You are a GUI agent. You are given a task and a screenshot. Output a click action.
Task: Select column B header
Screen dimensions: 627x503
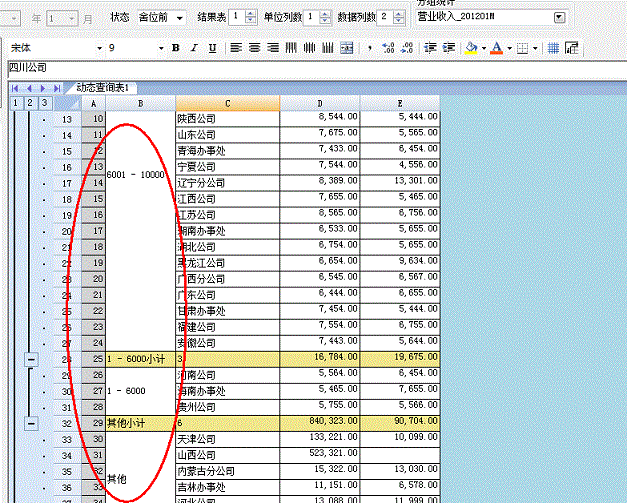click(140, 104)
